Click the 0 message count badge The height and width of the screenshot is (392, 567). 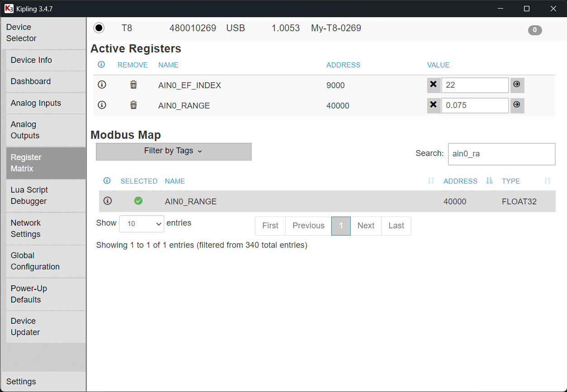pos(535,30)
